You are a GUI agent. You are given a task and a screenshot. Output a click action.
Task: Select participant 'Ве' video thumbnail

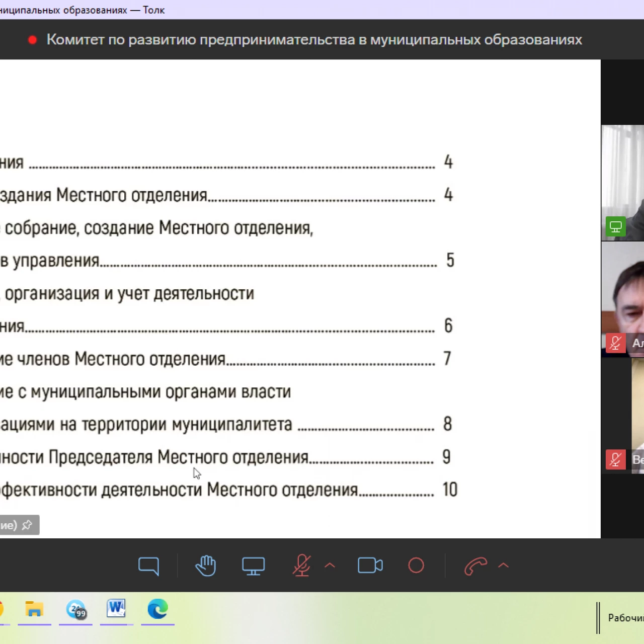click(623, 416)
